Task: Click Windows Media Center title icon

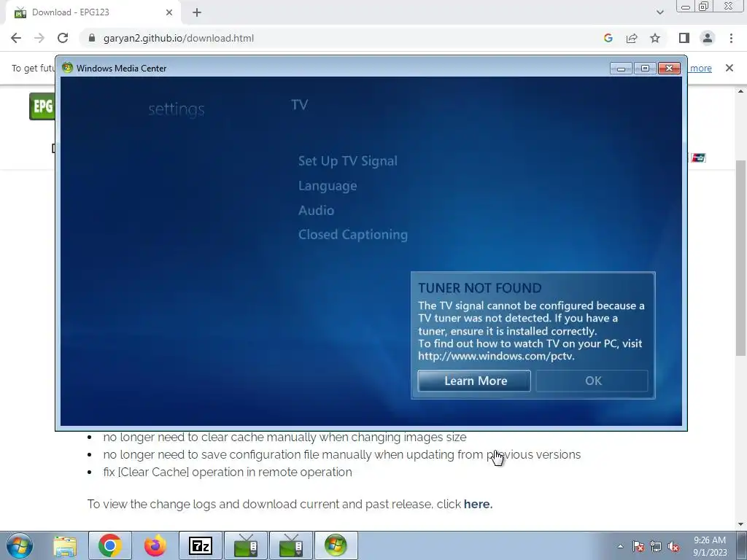Action: click(x=67, y=68)
